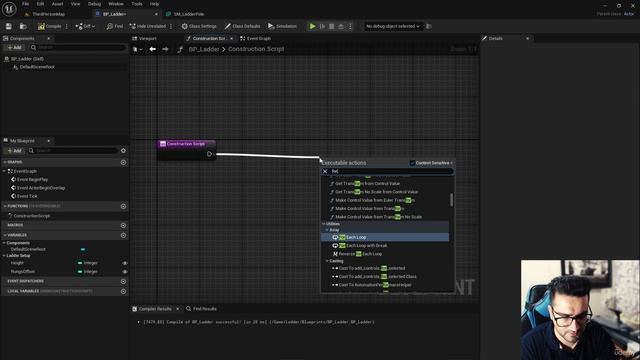Open the Edit menu
The width and height of the screenshot is (640, 360).
(x=40, y=4)
